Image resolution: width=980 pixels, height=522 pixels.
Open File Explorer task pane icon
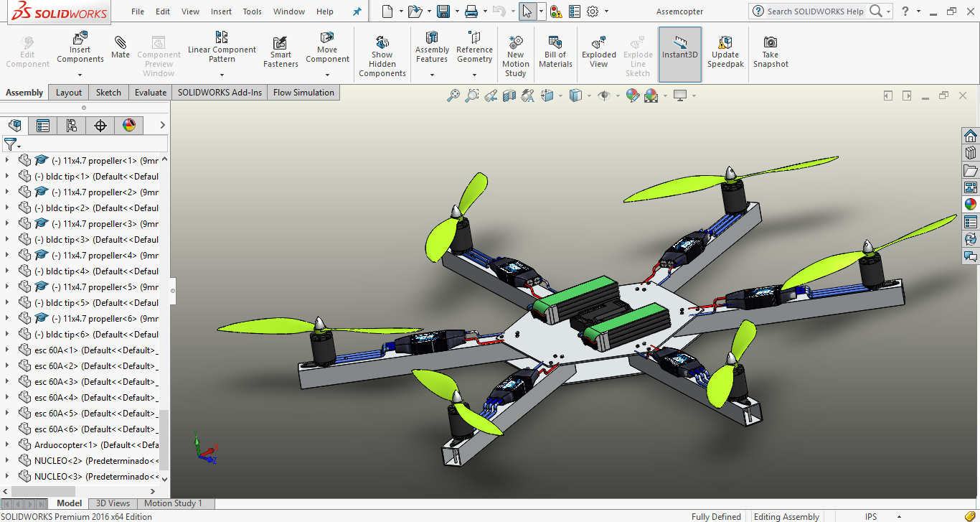[x=971, y=170]
